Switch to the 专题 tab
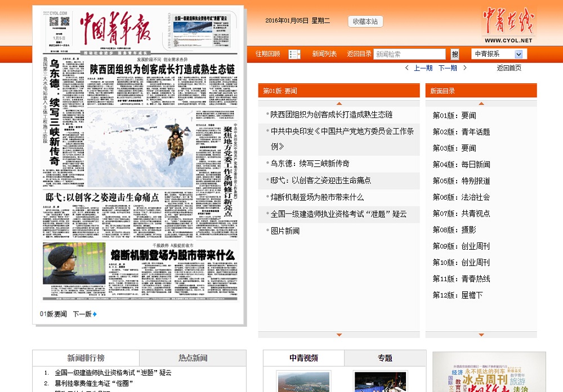The image size is (563, 392). tap(385, 358)
